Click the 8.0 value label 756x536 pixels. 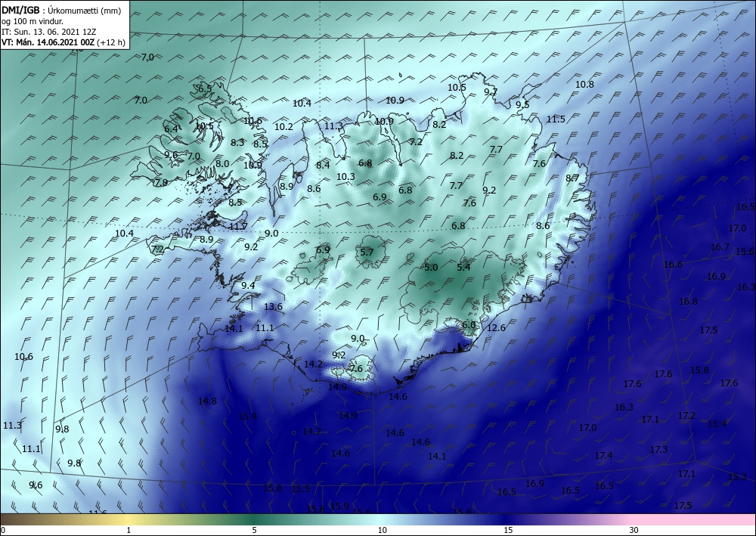[222, 163]
